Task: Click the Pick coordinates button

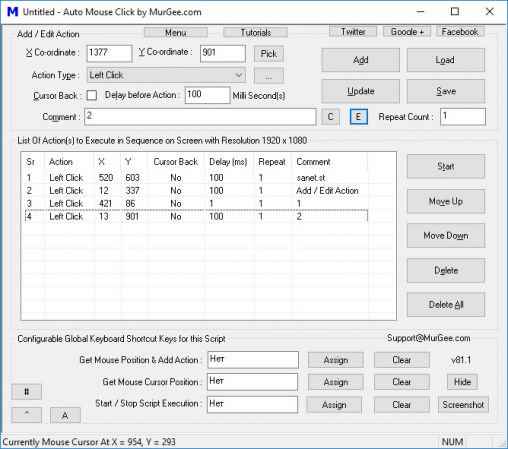Action: click(269, 54)
